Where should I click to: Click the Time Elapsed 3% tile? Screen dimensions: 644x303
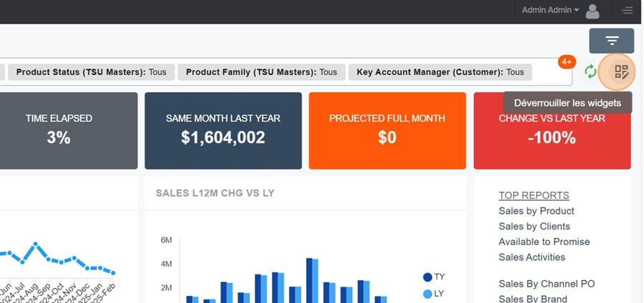(x=69, y=131)
